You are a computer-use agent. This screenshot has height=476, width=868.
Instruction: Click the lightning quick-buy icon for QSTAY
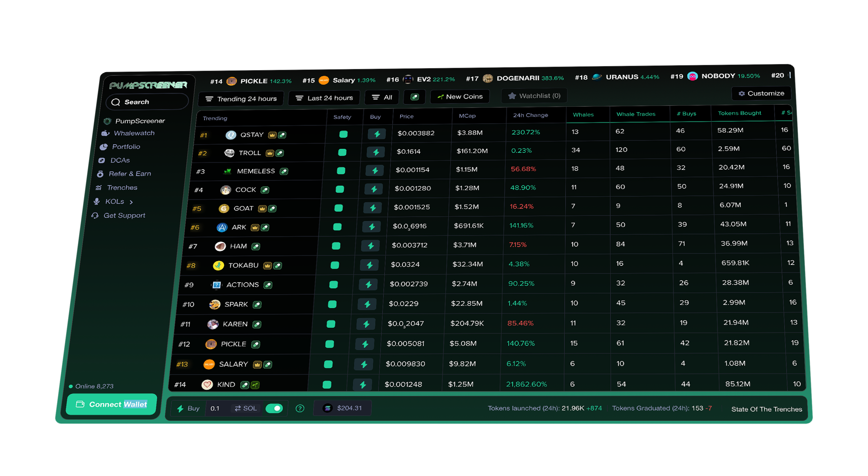pos(377,134)
